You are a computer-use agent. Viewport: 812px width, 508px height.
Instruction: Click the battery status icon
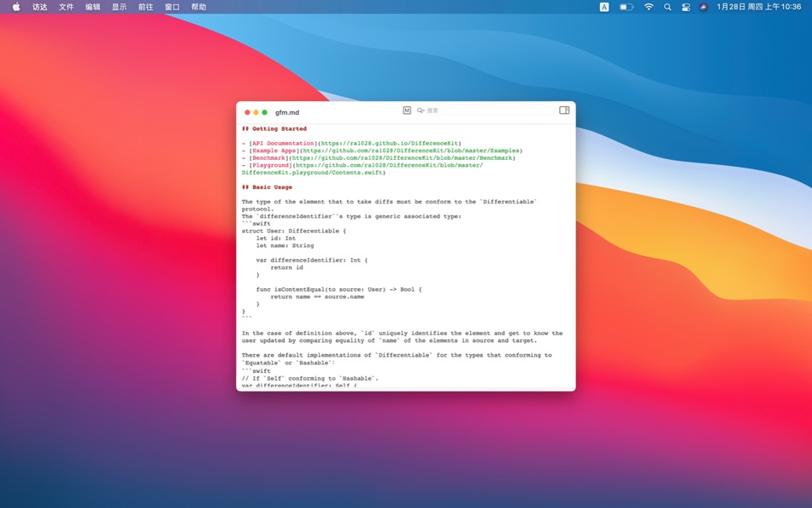click(x=627, y=7)
